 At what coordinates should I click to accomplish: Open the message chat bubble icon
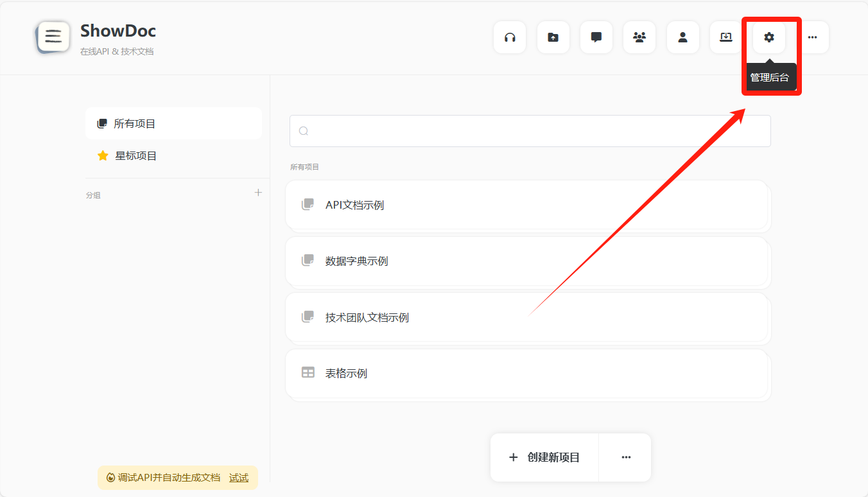[596, 37]
